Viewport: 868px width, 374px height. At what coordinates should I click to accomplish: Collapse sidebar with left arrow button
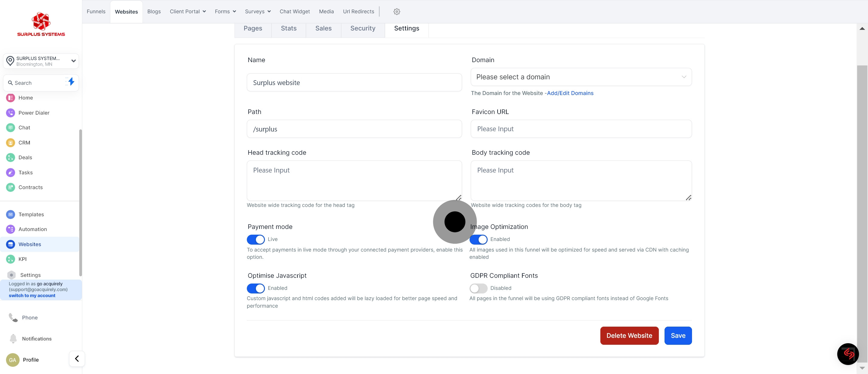tap(77, 359)
